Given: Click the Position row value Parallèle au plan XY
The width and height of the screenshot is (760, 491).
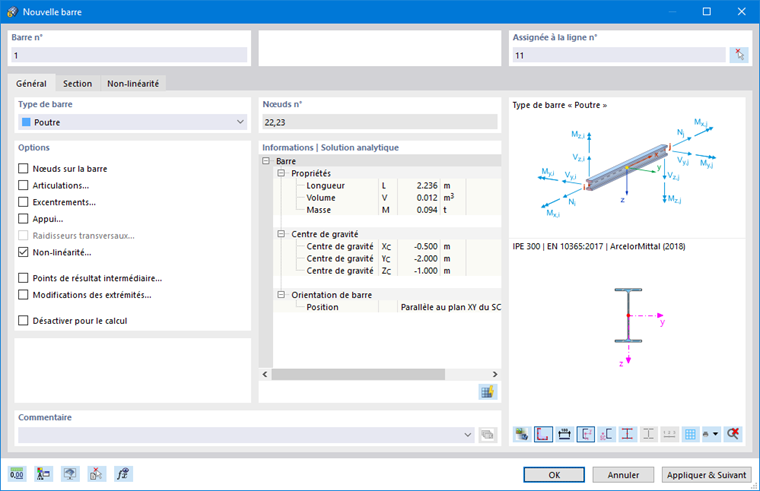Looking at the screenshot, I should tap(450, 307).
